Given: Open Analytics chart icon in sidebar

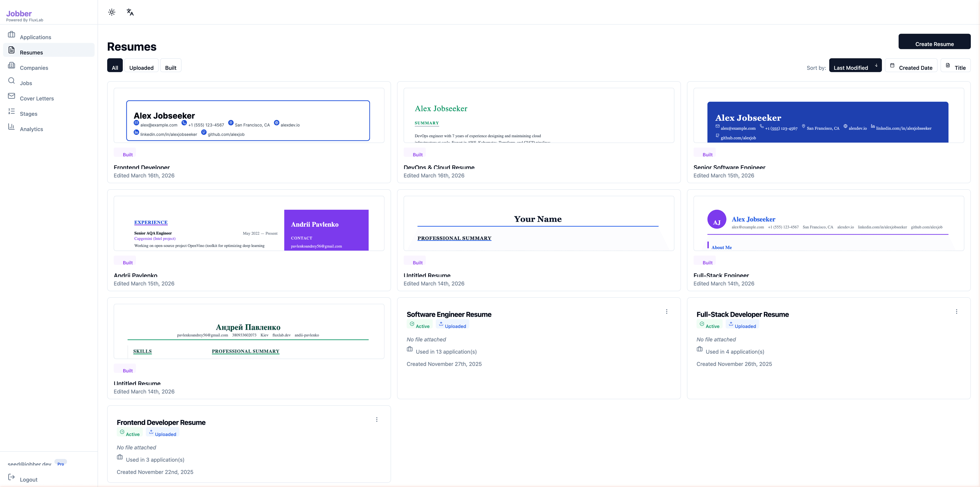Looking at the screenshot, I should [x=11, y=126].
